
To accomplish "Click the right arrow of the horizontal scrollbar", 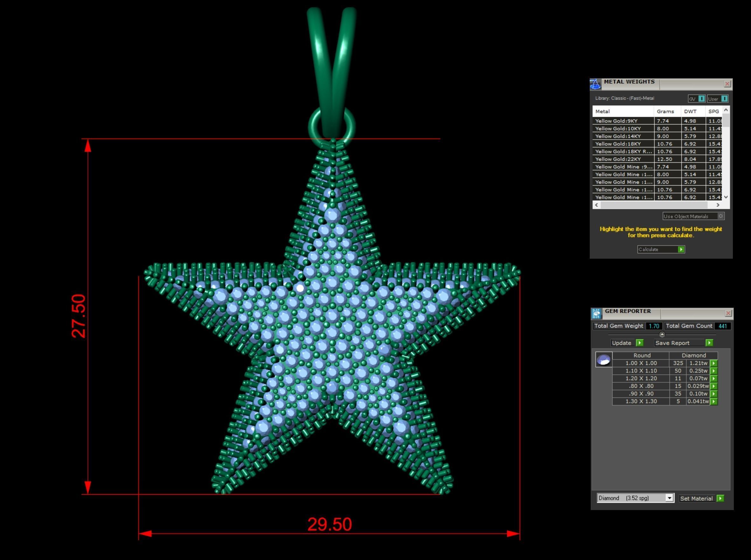I will point(718,205).
